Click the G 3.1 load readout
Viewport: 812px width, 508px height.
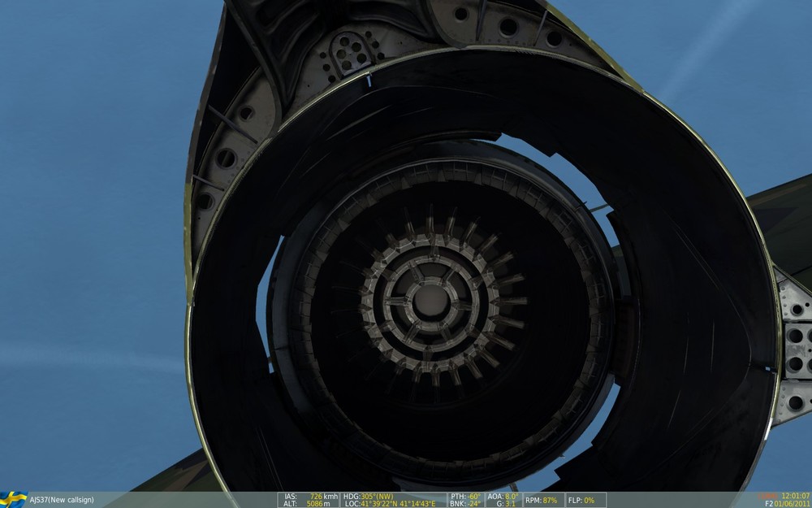pyautogui.click(x=504, y=504)
